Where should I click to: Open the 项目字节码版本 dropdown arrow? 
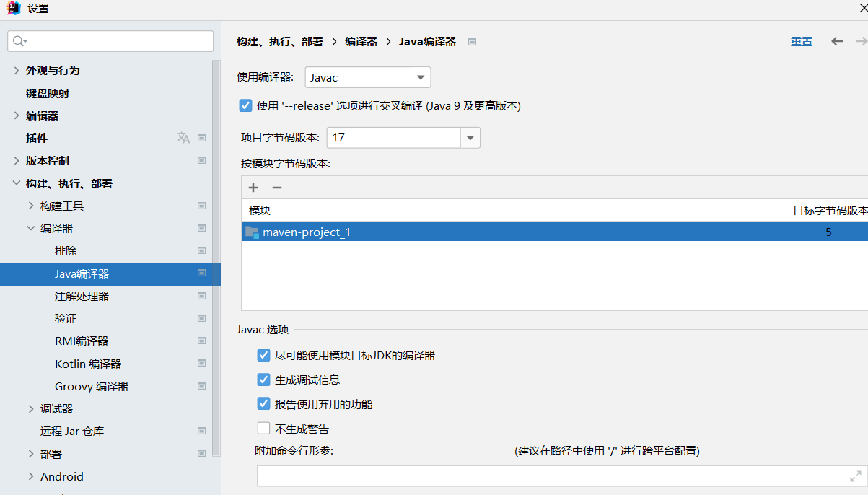(470, 138)
